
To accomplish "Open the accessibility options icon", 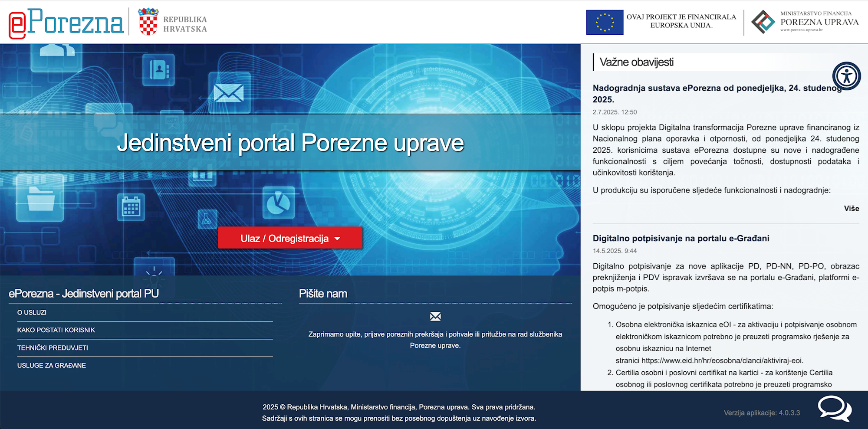I will [x=846, y=76].
